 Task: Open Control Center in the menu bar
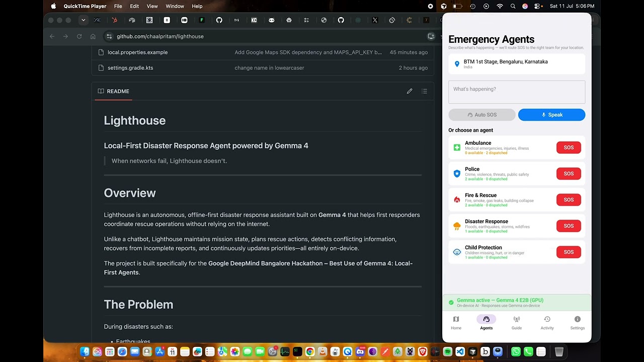click(538, 6)
